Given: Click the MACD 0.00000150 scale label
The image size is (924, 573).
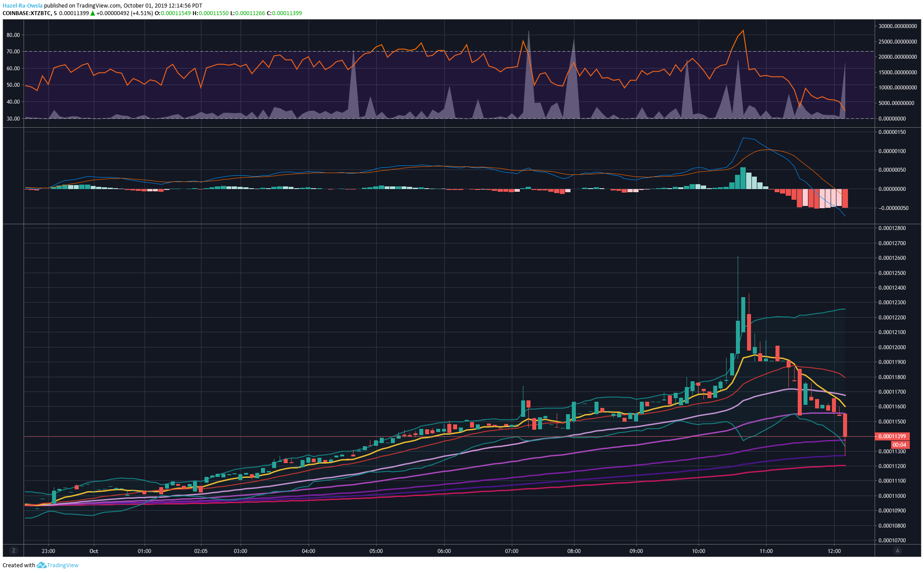Looking at the screenshot, I should [x=892, y=132].
